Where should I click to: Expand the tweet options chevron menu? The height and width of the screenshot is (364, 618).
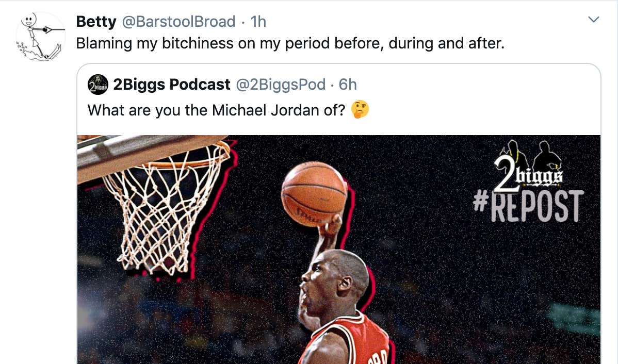pos(594,19)
